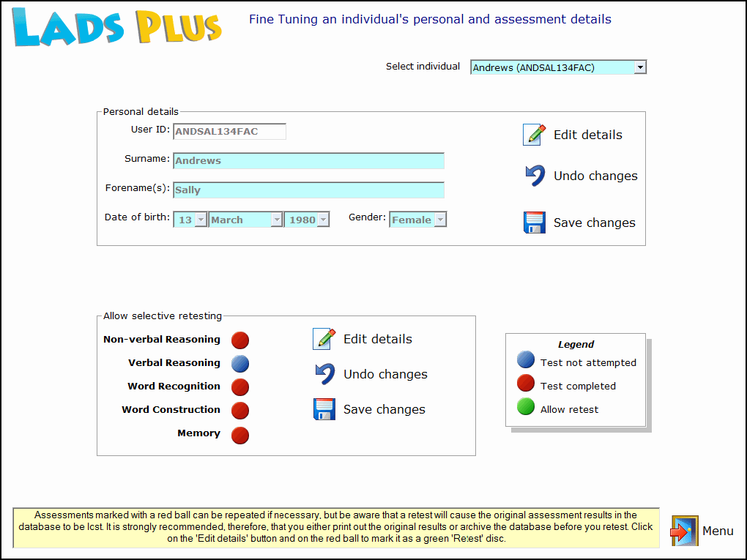This screenshot has width=747, height=560.
Task: Click the Memory label
Action: [x=198, y=433]
